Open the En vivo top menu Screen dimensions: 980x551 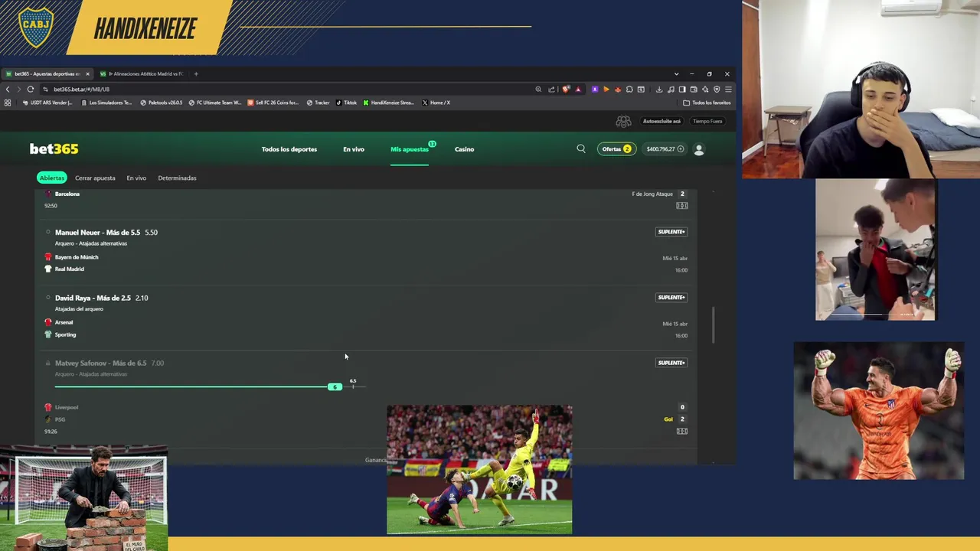click(x=354, y=149)
